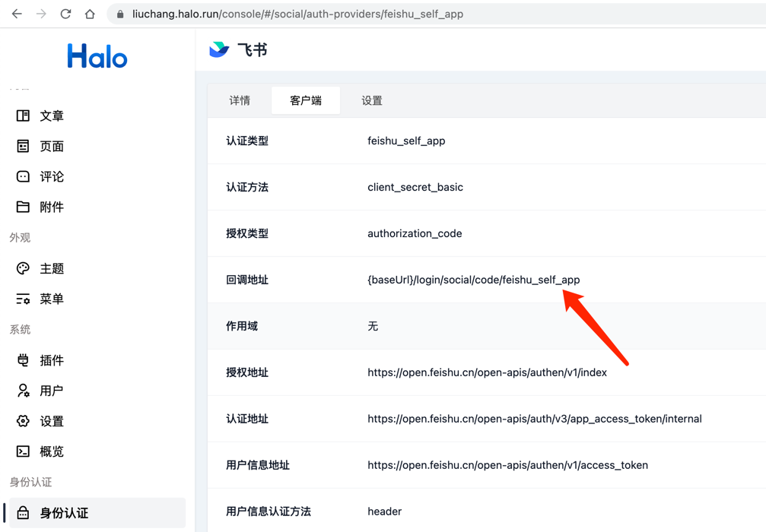Click the 设置 gear icon in the sidebar
The height and width of the screenshot is (532, 766).
pos(23,421)
